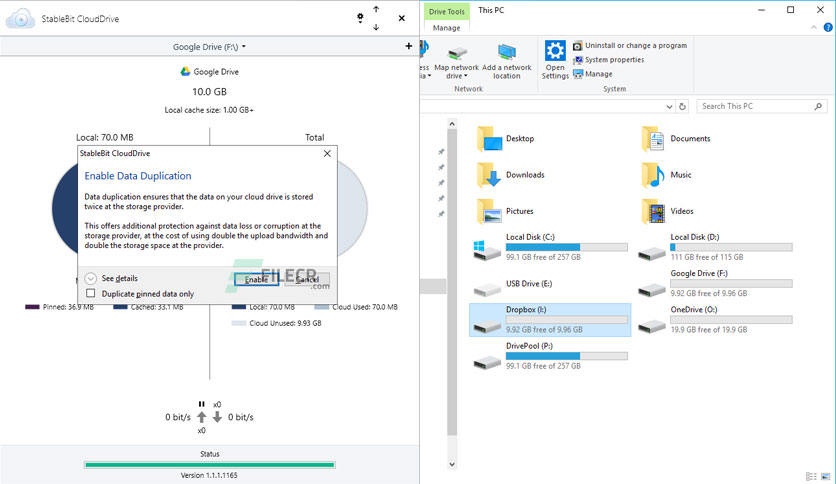The width and height of the screenshot is (836, 484).
Task: Close the StableBit CloudDrive window
Action: [401, 18]
